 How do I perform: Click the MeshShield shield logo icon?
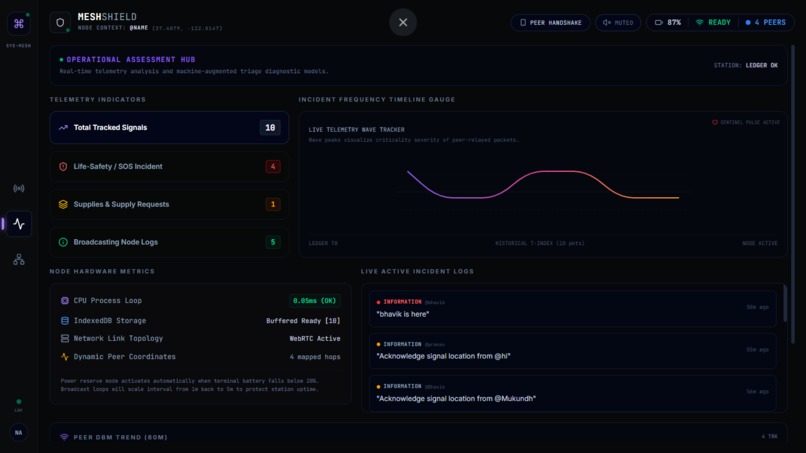click(60, 23)
